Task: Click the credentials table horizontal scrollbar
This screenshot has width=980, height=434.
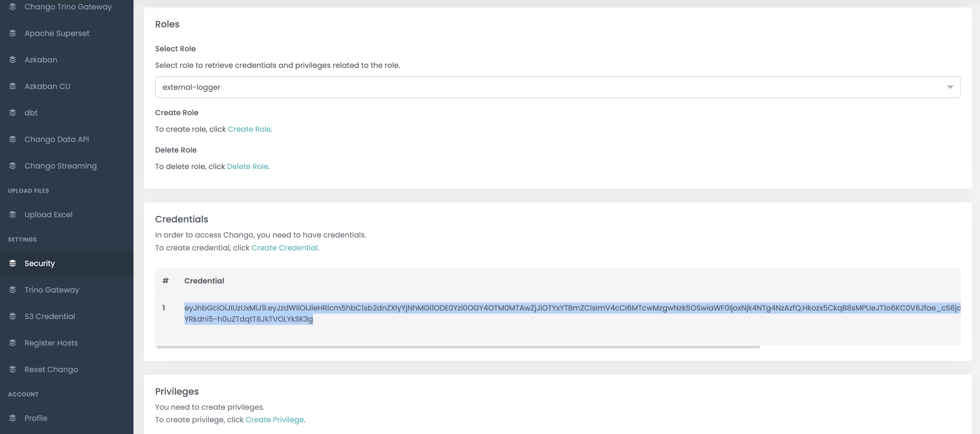Action: [458, 347]
